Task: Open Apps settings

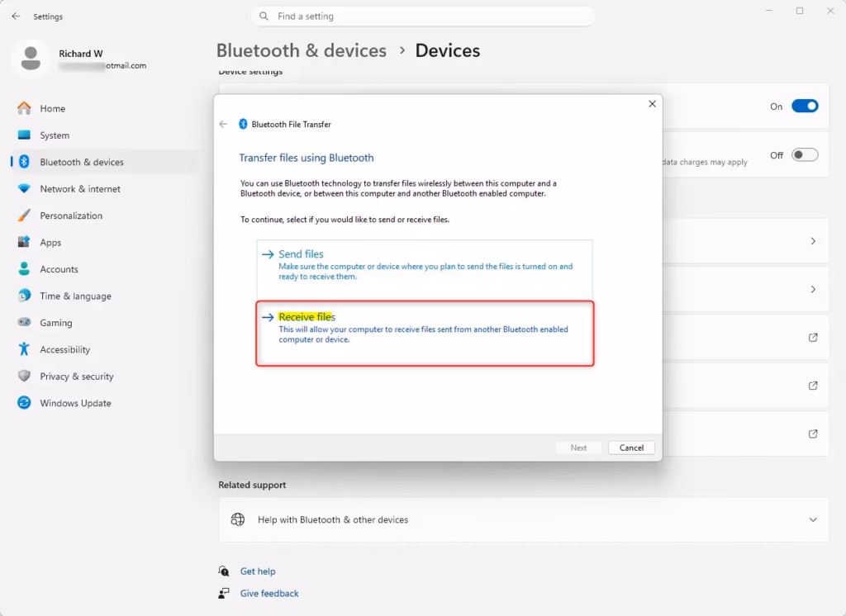Action: 50,243
